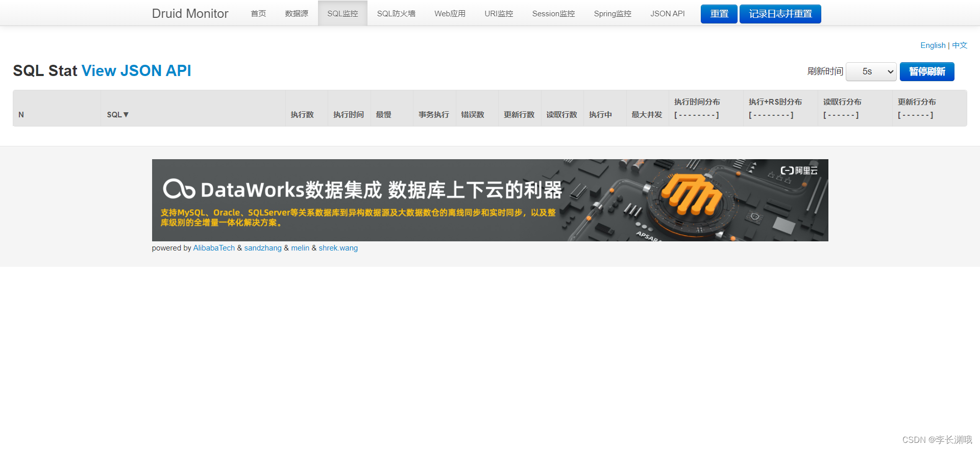Expand the 5s refresh interval dropdown
This screenshot has height=449, width=980.
pyautogui.click(x=871, y=71)
